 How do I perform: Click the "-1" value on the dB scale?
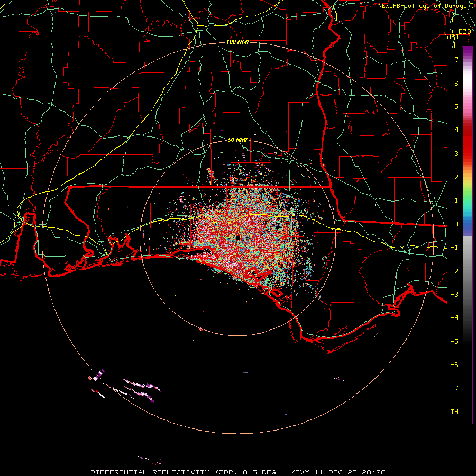(454, 248)
